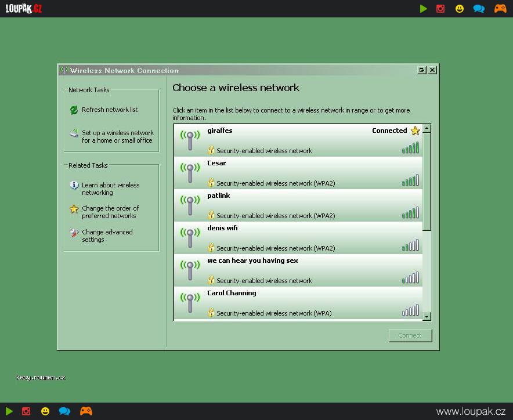The image size is (513, 420).
Task: Click the blue chat bubbles icon in top bar
Action: pos(479,9)
